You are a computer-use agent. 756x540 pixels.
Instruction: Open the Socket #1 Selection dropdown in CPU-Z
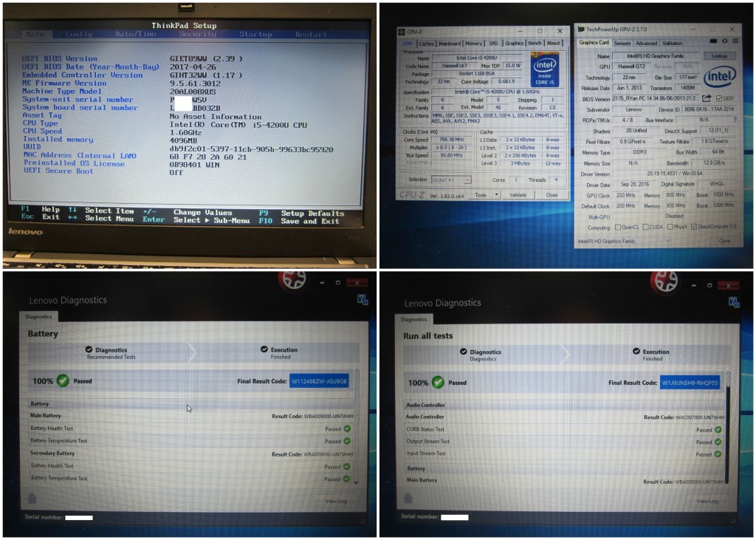tap(451, 180)
